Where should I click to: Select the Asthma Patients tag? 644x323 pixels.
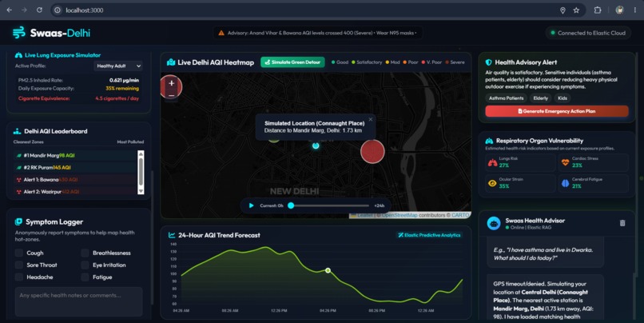506,98
